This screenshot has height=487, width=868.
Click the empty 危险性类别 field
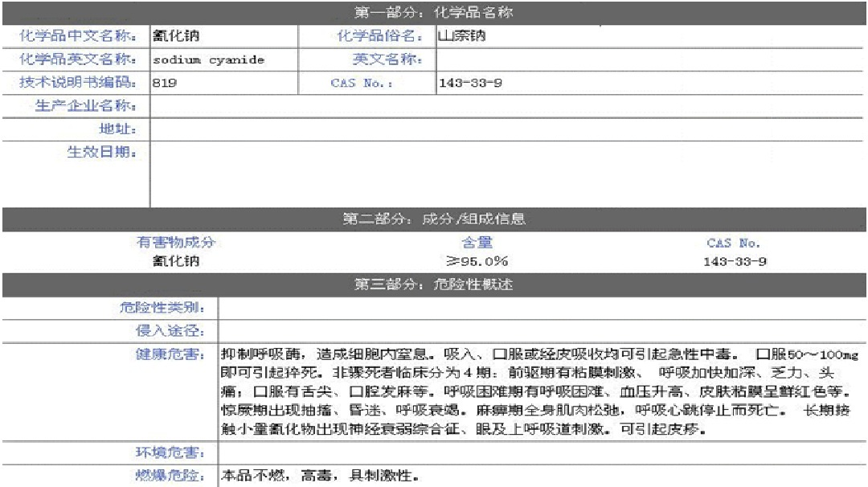[x=542, y=308]
